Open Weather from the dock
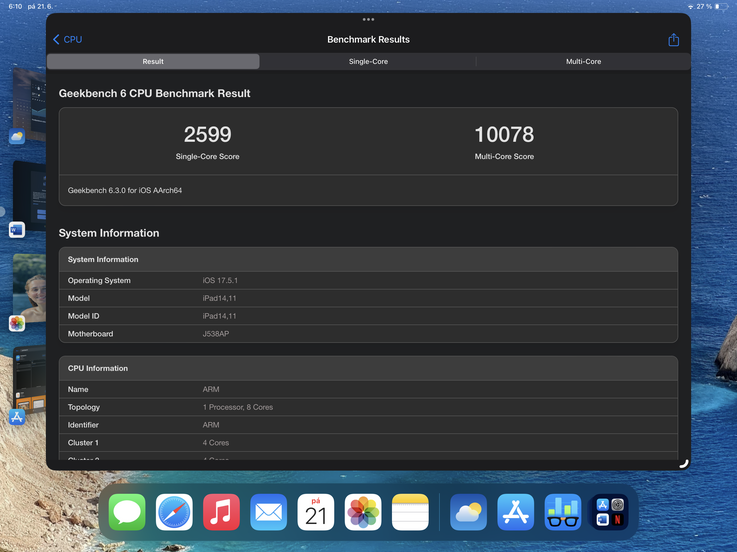The height and width of the screenshot is (552, 737). 468,512
